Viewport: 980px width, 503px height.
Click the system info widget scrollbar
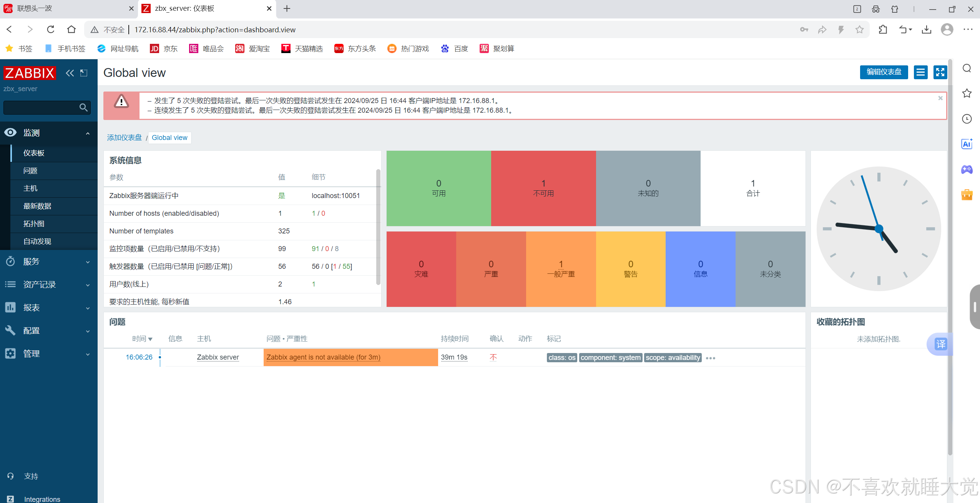pyautogui.click(x=378, y=227)
